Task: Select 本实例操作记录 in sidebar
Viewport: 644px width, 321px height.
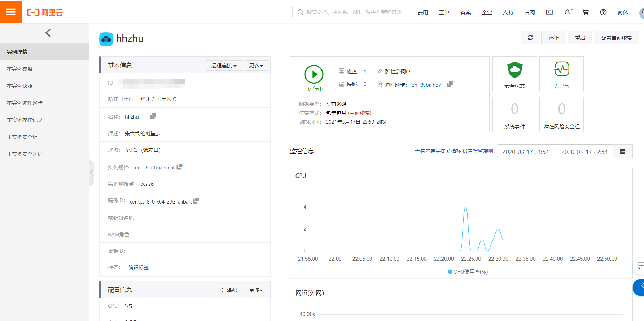Action: coord(44,120)
